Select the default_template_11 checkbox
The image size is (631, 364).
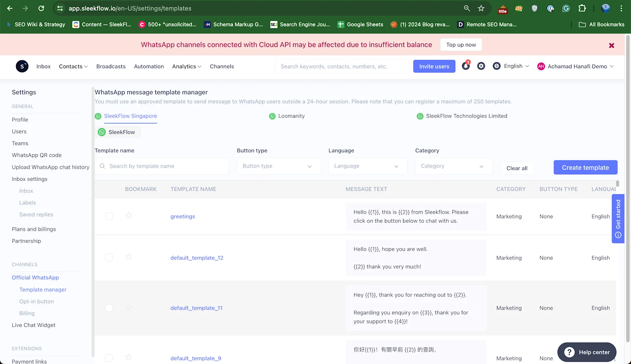109,308
